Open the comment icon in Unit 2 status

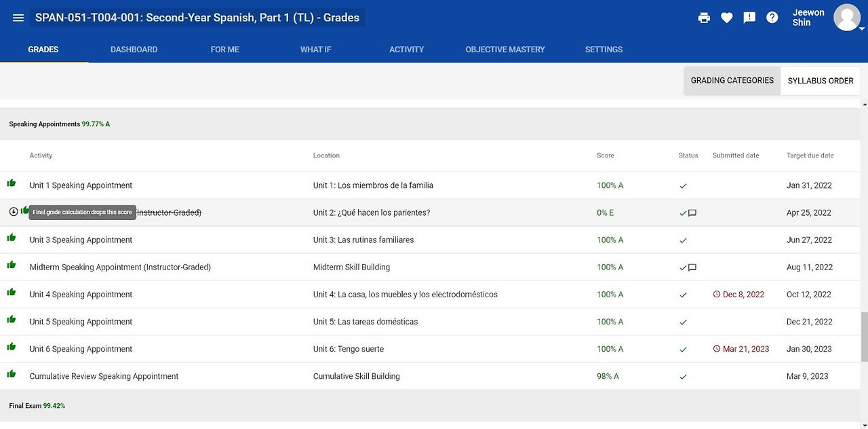click(692, 213)
